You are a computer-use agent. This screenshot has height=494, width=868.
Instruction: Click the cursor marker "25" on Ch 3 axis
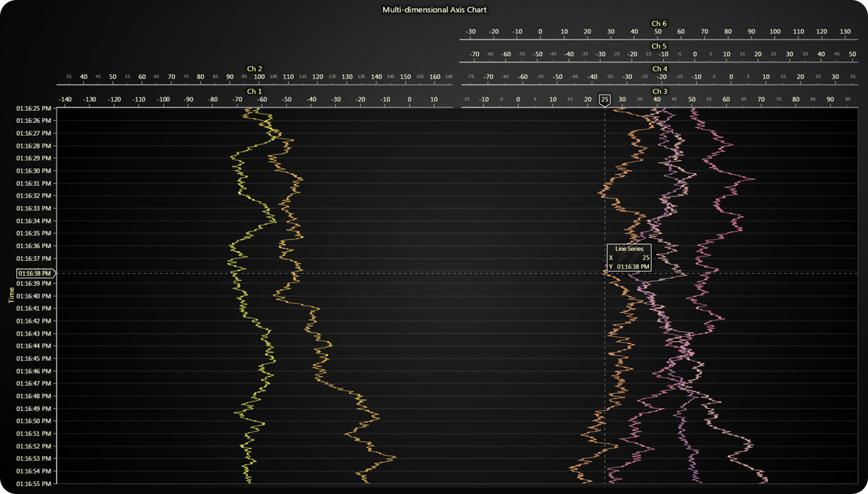(604, 100)
